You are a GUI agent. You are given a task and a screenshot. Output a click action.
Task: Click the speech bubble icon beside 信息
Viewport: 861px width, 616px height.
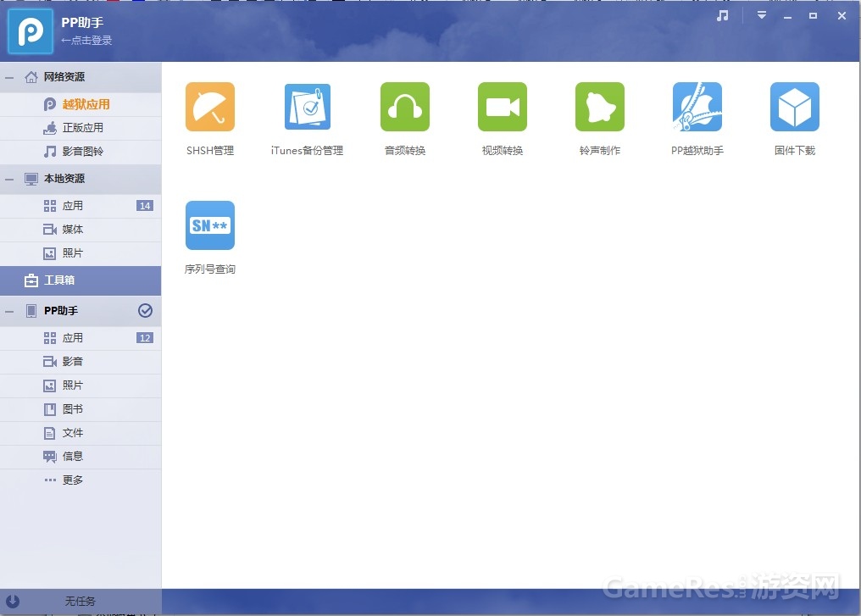(49, 456)
